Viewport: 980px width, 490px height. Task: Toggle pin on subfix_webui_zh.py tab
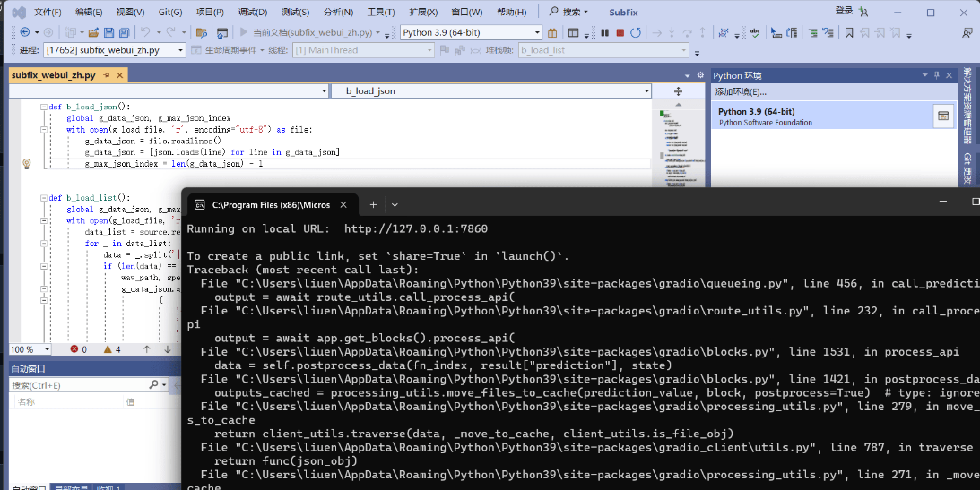[106, 75]
